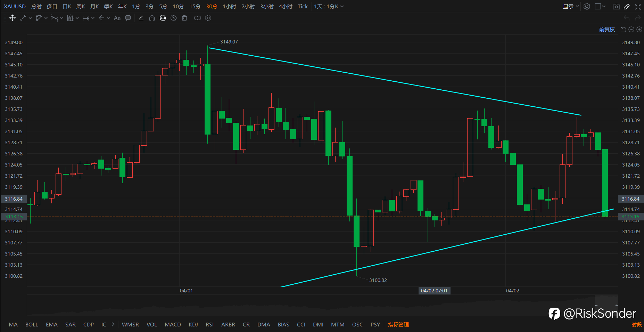Toggle the VOL indicator

[152, 325]
